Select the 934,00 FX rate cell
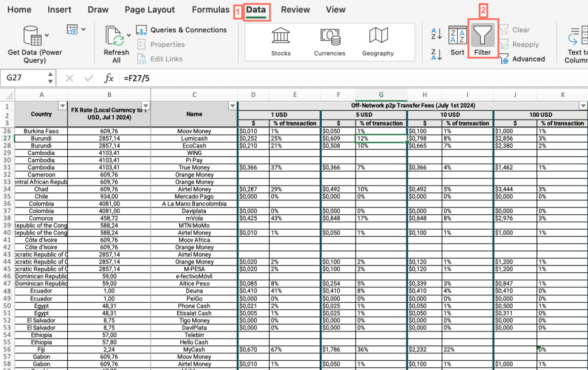The image size is (588, 370). click(x=109, y=196)
